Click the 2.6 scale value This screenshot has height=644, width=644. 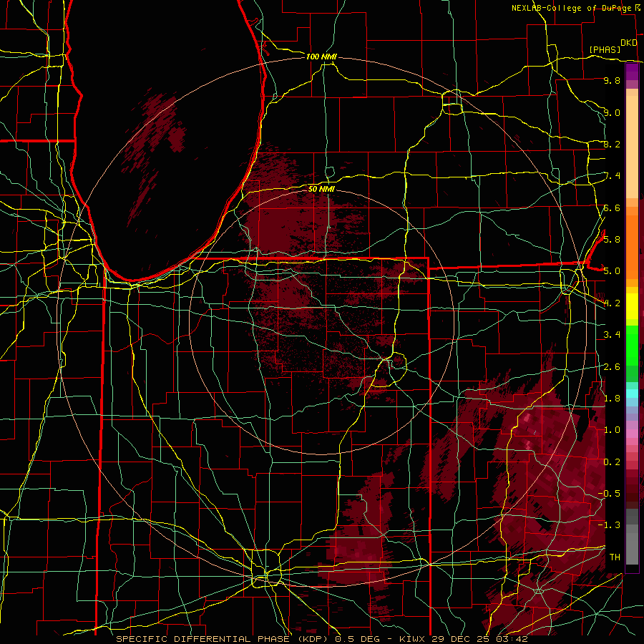[x=612, y=367]
